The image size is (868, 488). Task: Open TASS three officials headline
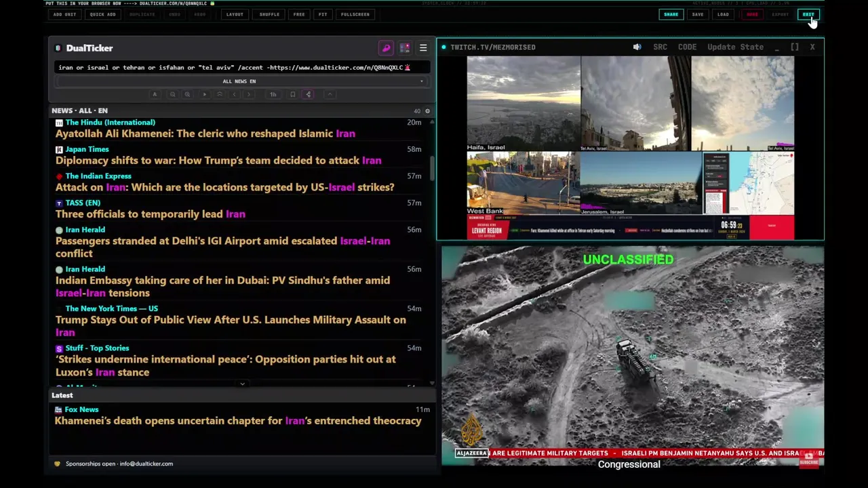coord(151,214)
